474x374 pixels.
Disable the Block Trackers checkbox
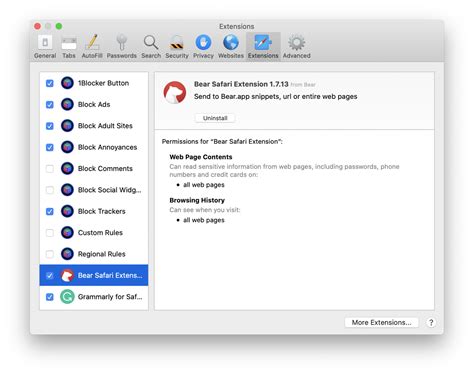pyautogui.click(x=50, y=211)
